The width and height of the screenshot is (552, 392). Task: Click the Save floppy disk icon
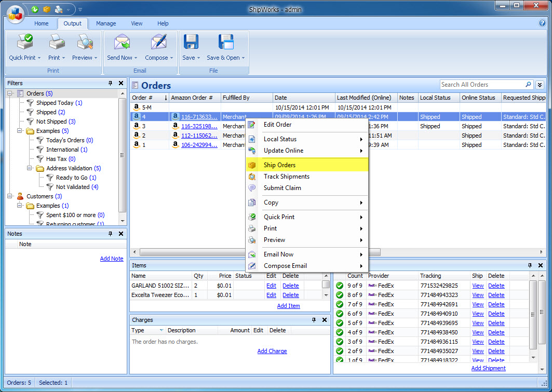pos(191,42)
